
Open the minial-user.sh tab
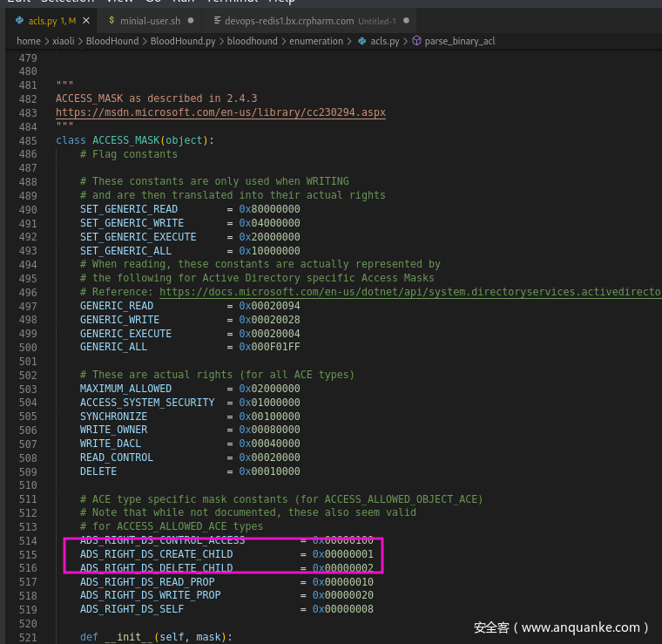tap(150, 20)
